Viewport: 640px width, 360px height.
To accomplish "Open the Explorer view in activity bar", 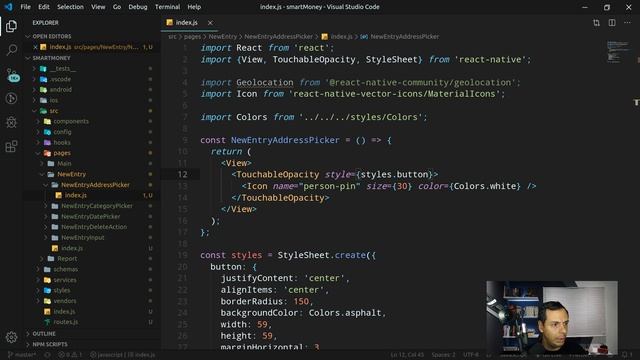I will [x=11, y=27].
